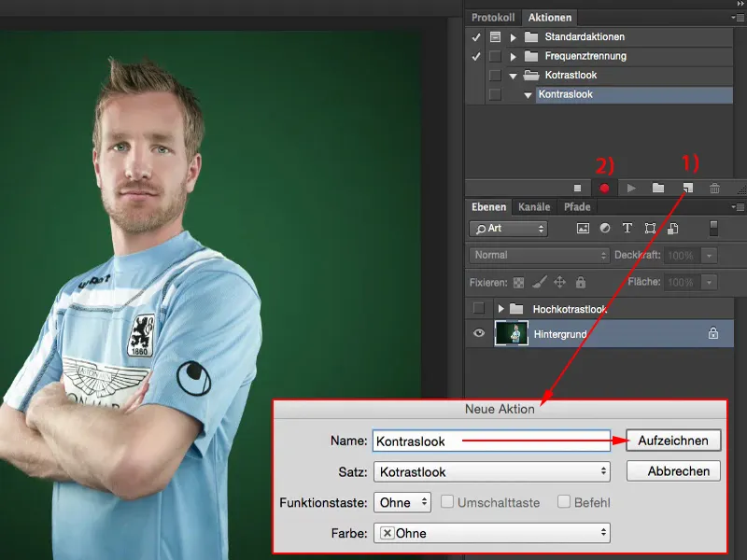Open the Normal blend mode dropdown

539,255
